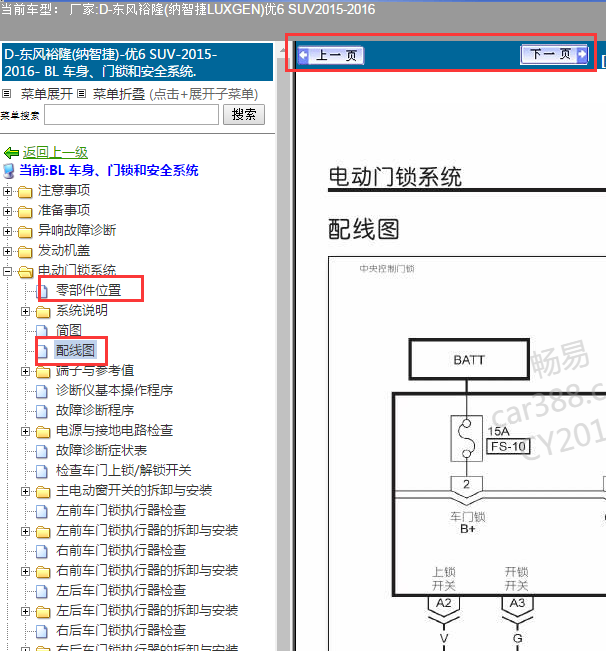Screen dimensions: 606x651
Task: Click the 当前:BL 车身、门锁和安全系统 heading
Action: pyautogui.click(x=109, y=171)
